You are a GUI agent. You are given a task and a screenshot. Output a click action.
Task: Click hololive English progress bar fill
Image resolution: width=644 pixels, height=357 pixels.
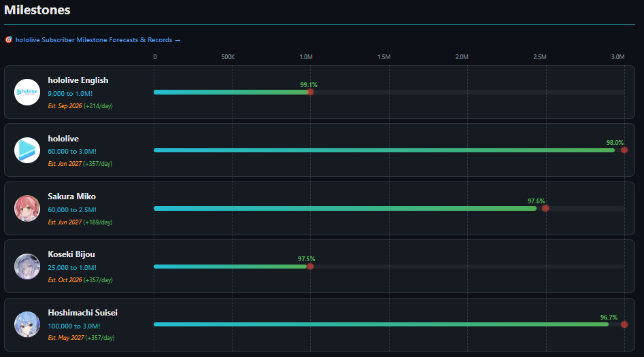(x=231, y=92)
